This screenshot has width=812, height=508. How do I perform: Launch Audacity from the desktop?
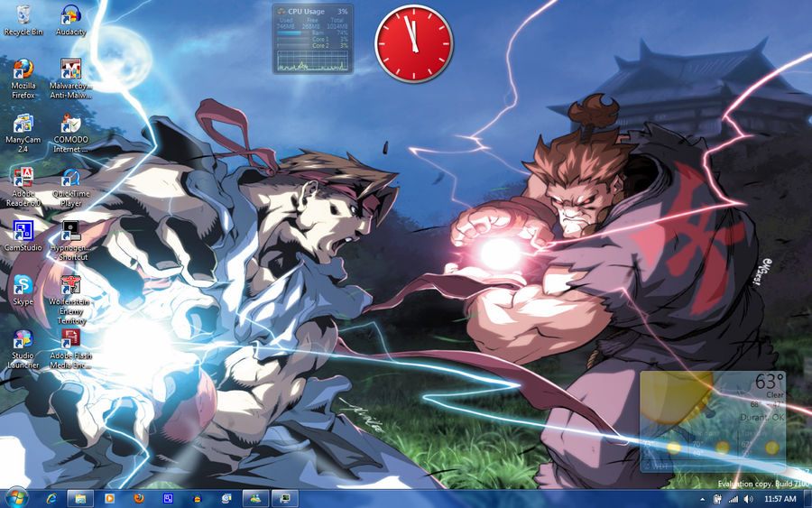[x=70, y=22]
